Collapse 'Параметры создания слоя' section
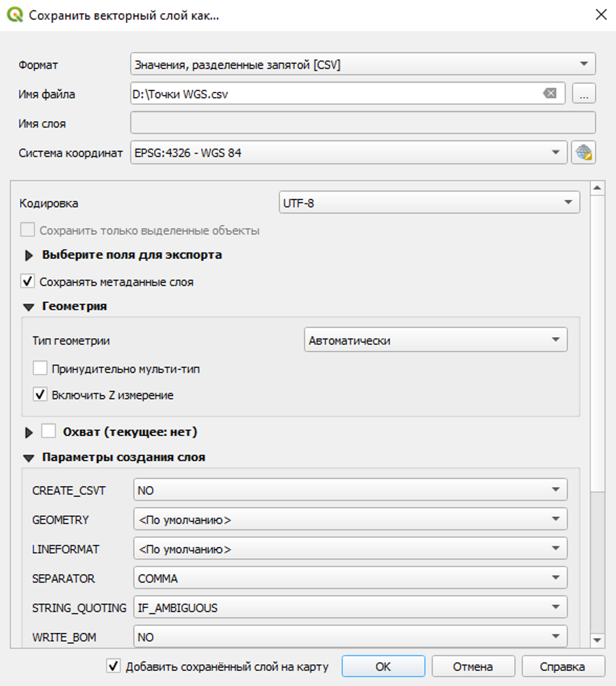This screenshot has width=616, height=686. pos(29,458)
